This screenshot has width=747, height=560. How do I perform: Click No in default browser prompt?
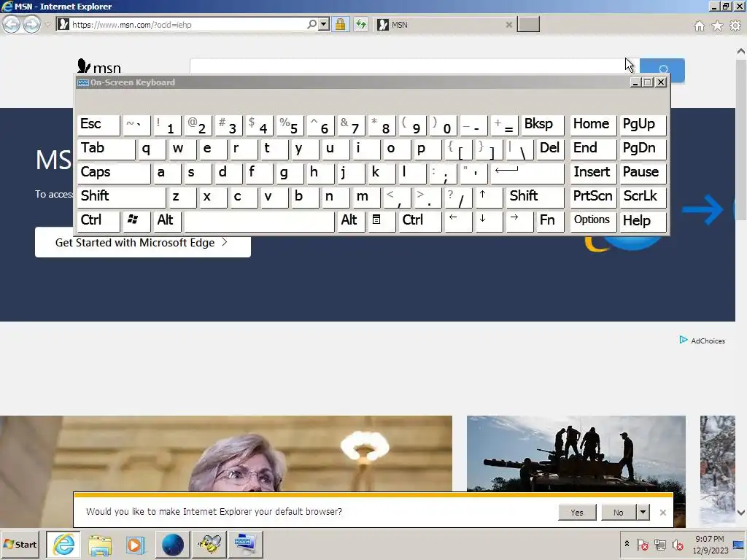[x=619, y=513]
